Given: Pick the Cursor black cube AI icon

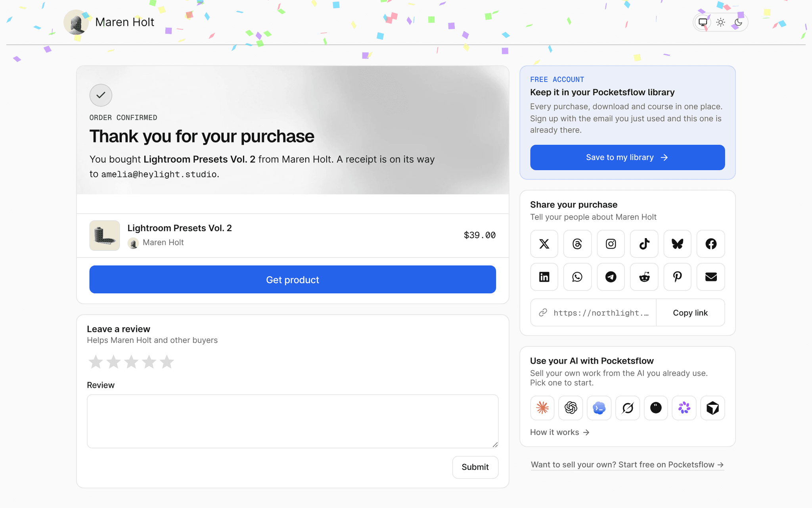Looking at the screenshot, I should point(712,408).
